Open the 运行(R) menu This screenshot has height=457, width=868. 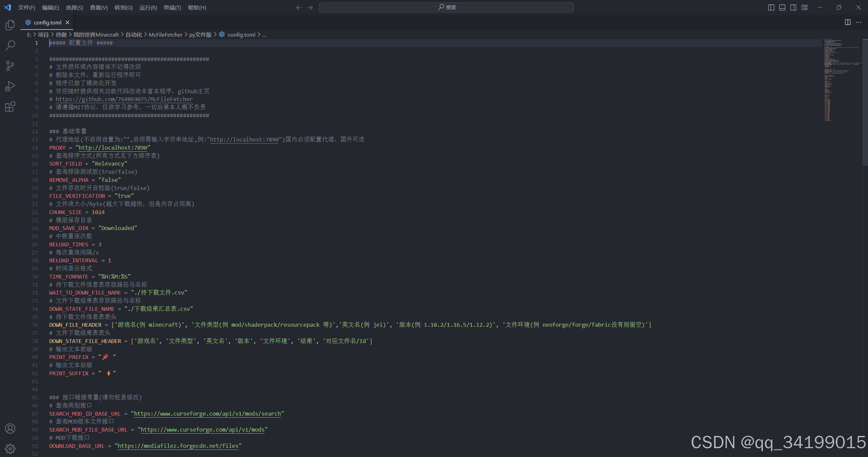148,7
